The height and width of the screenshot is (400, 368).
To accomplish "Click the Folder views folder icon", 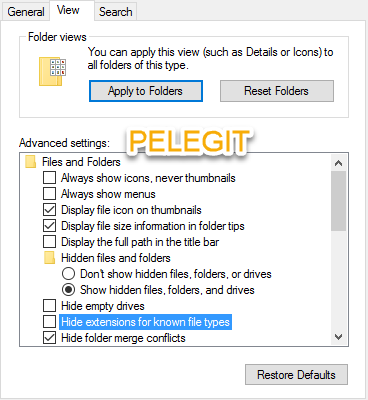I will tap(52, 71).
